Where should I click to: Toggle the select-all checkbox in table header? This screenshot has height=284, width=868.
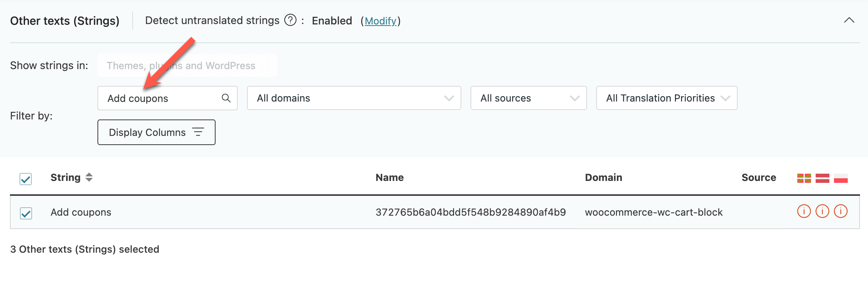click(26, 179)
